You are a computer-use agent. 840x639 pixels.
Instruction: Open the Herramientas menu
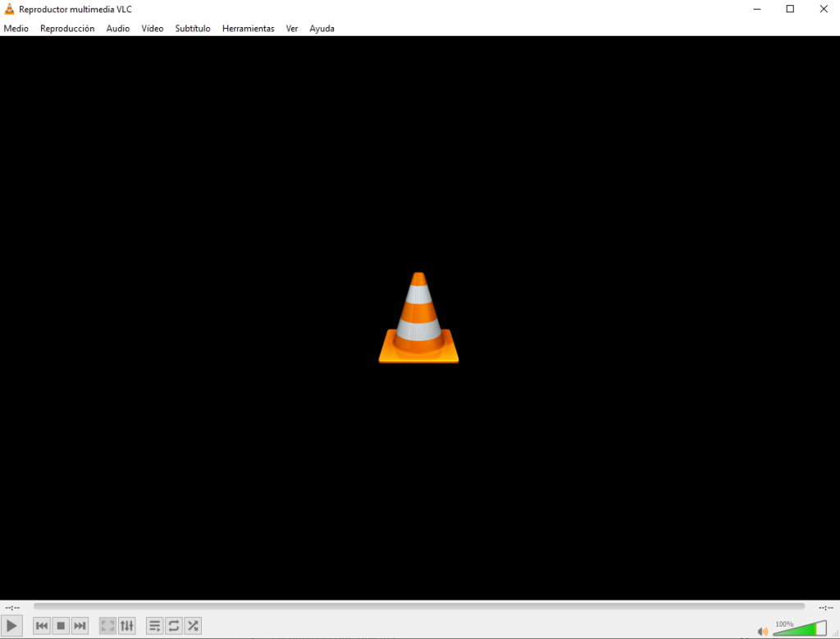[x=248, y=29]
